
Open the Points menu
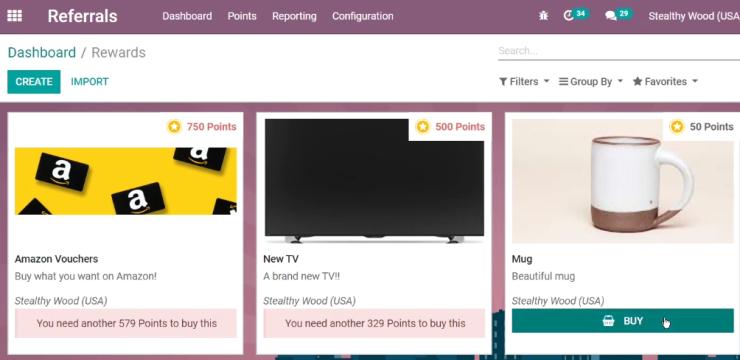242,16
